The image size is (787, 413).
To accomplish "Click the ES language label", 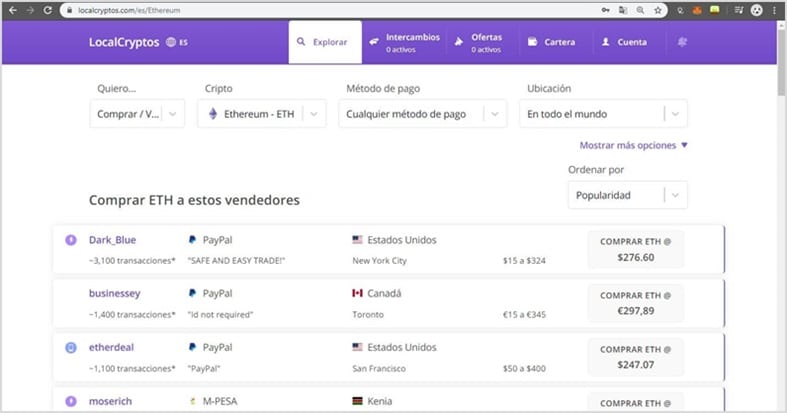I will click(x=183, y=42).
